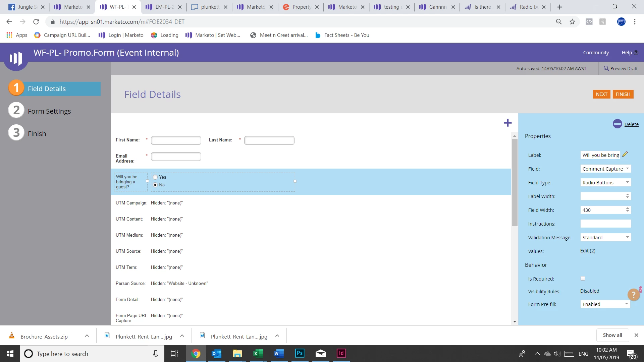The image size is (644, 362).
Task: Open Photoshop from the taskbar
Action: pos(300,353)
